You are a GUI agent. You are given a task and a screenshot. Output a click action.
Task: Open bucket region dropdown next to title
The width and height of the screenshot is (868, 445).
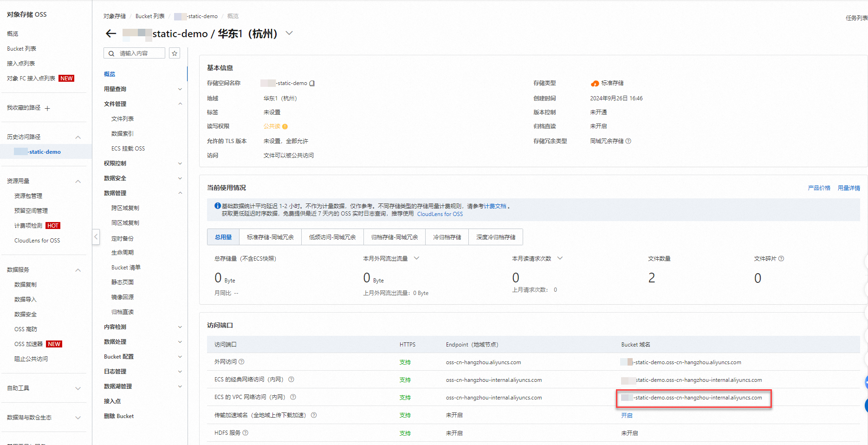point(289,33)
